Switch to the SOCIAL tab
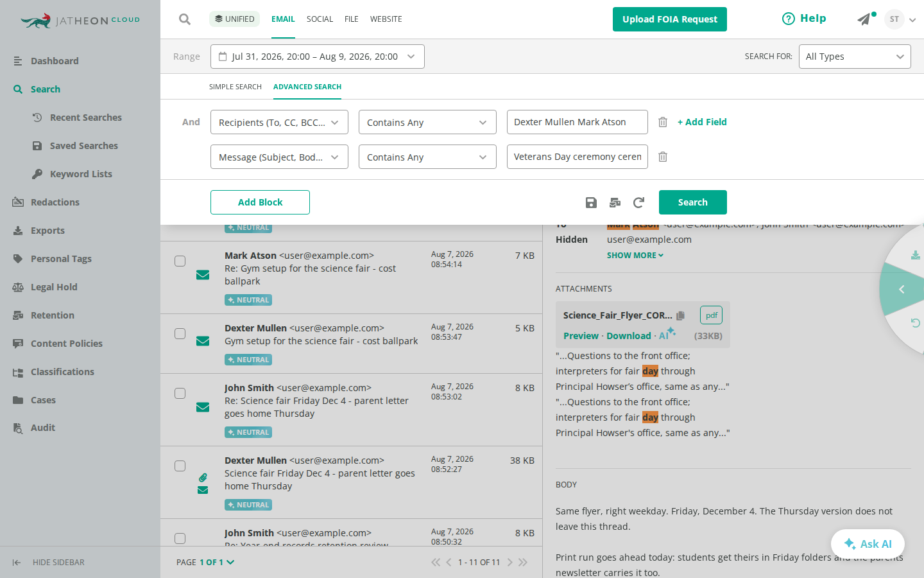 (x=320, y=19)
